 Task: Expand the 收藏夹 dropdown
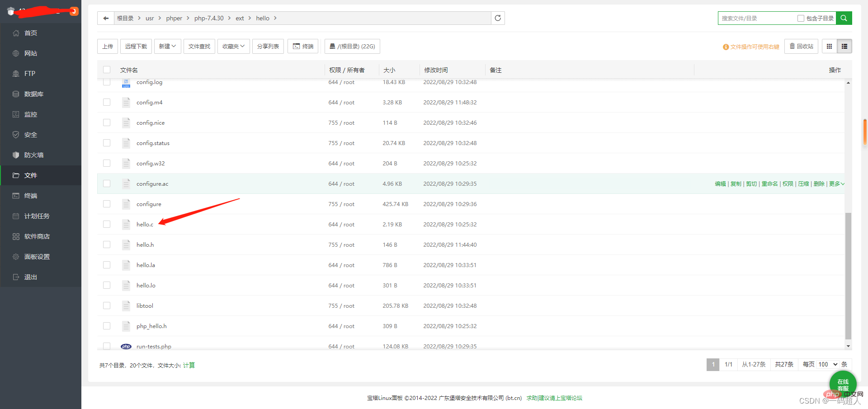pyautogui.click(x=233, y=46)
